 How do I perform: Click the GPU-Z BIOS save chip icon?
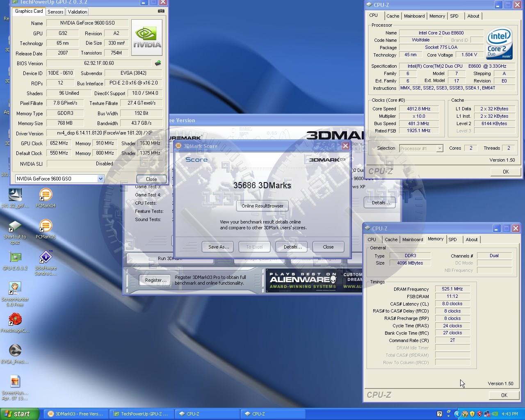tap(158, 63)
